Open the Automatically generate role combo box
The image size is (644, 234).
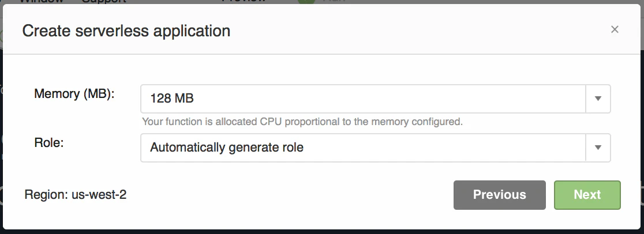pyautogui.click(x=376, y=148)
